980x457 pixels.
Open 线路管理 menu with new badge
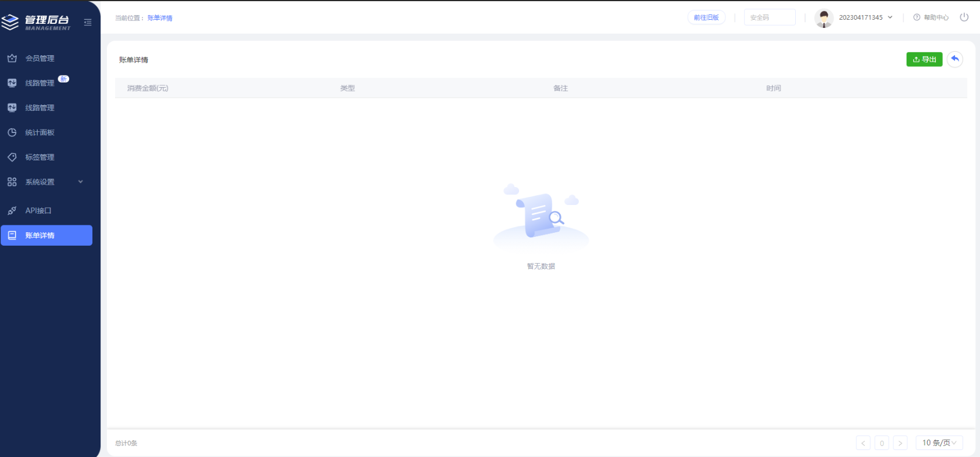click(40, 83)
